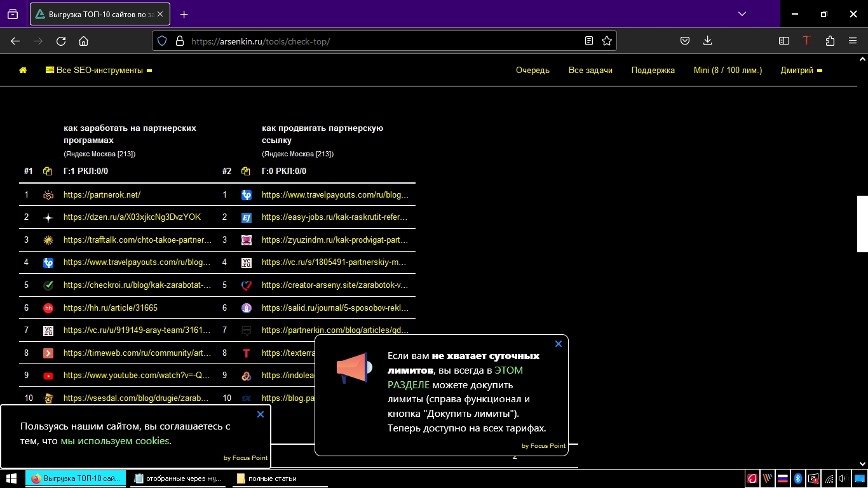Copy results of column #1
868x488 pixels.
click(48, 172)
